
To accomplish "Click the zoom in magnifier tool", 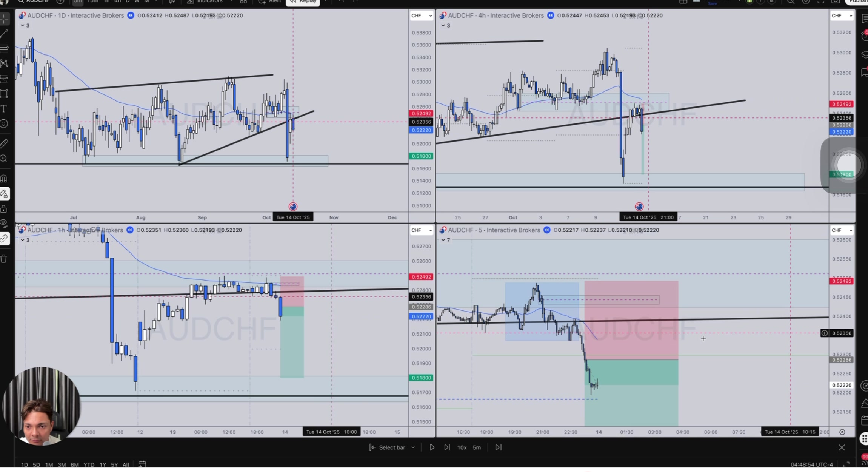I will click(x=4, y=159).
